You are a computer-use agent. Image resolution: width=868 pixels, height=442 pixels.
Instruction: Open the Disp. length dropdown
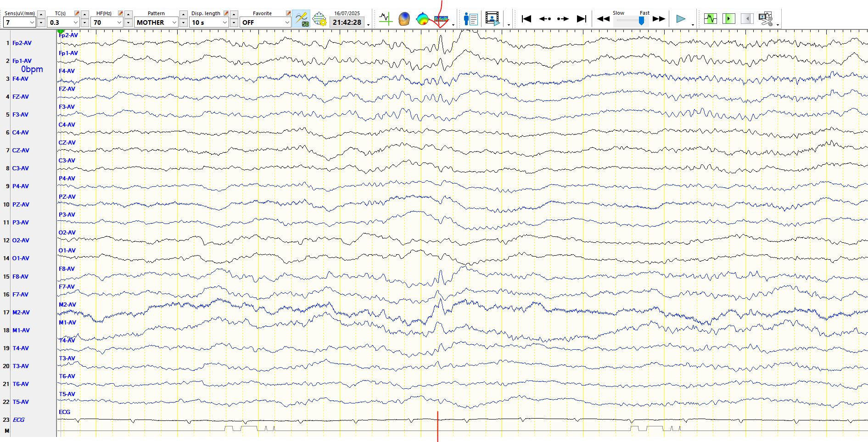[x=224, y=22]
